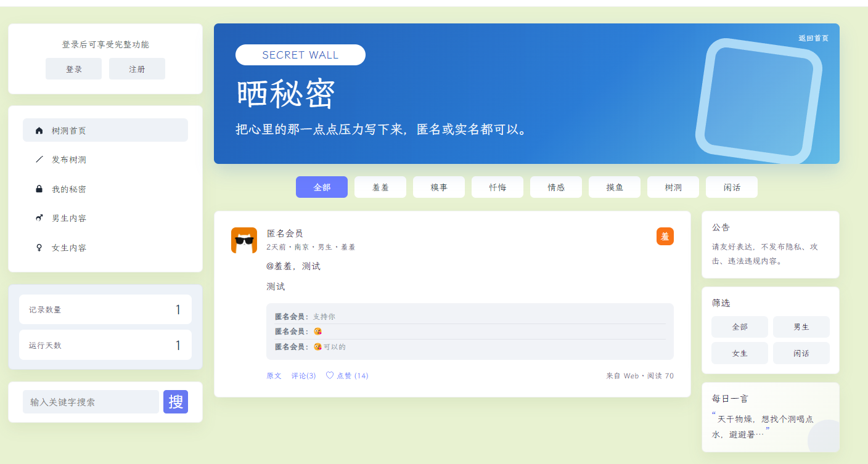This screenshot has height=464, width=868.
Task: Filter by 闲话 in the 筛选 panel
Action: click(801, 353)
